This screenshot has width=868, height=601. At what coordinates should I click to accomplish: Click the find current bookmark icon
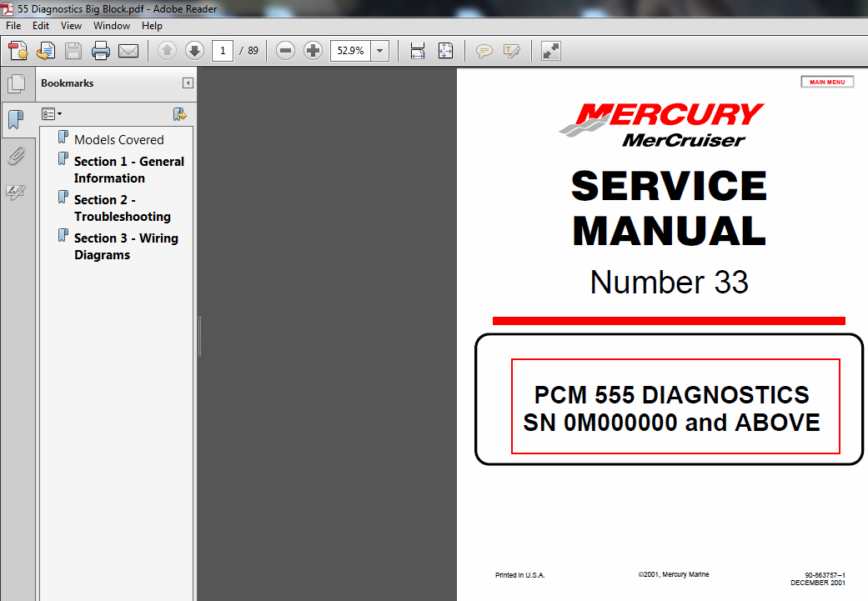(x=180, y=114)
